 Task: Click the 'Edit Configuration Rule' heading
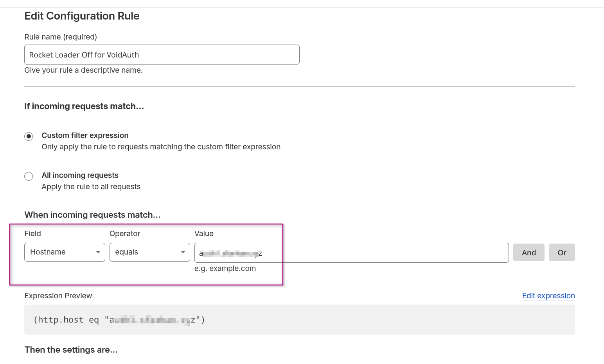click(x=82, y=16)
